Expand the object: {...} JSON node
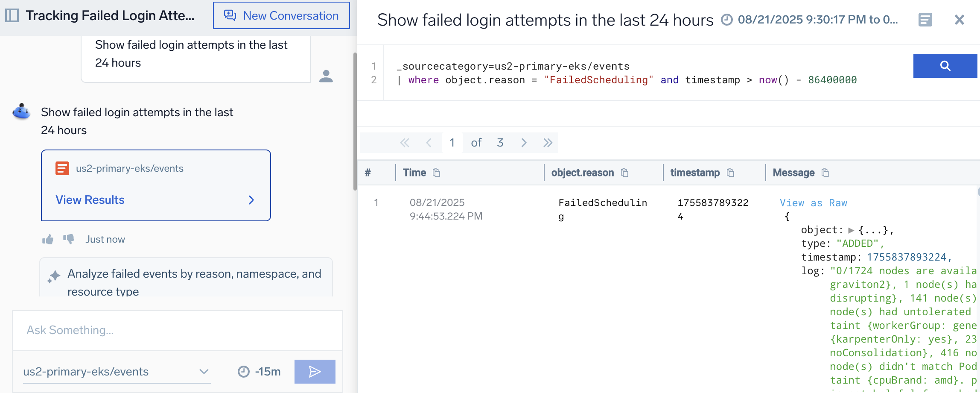The height and width of the screenshot is (393, 980). pos(851,230)
